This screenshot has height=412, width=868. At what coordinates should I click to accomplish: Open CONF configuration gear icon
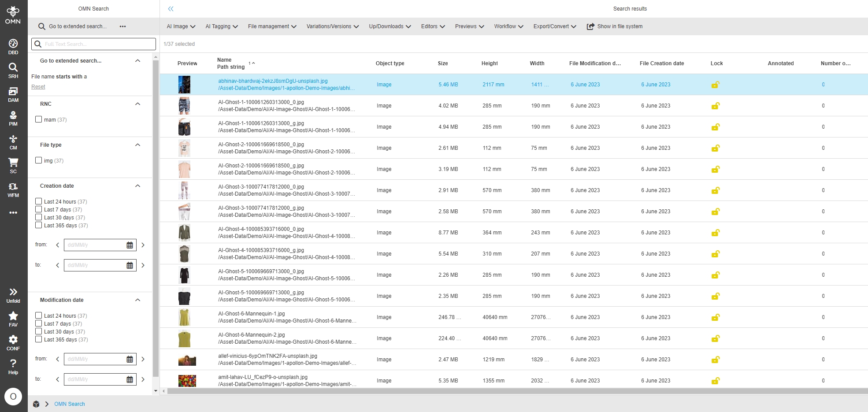(x=13, y=342)
